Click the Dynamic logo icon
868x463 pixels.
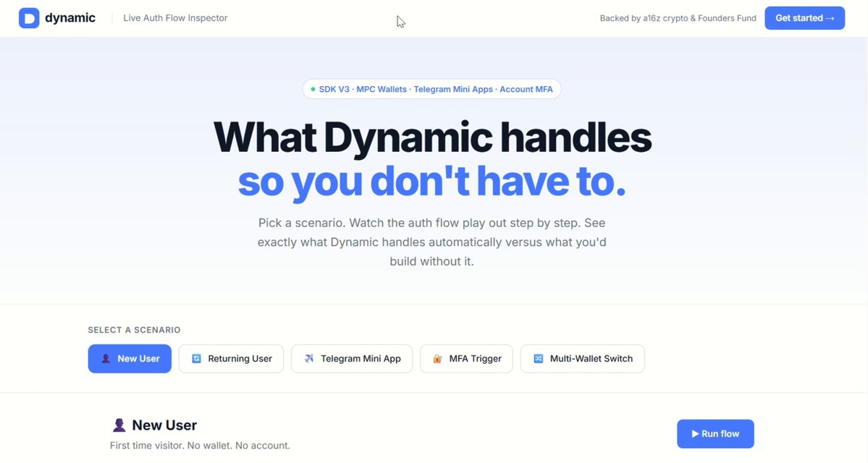(29, 18)
